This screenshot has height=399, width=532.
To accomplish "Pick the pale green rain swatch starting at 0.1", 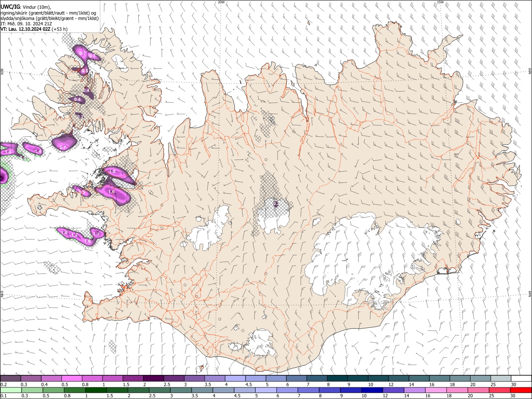I will [11, 390].
